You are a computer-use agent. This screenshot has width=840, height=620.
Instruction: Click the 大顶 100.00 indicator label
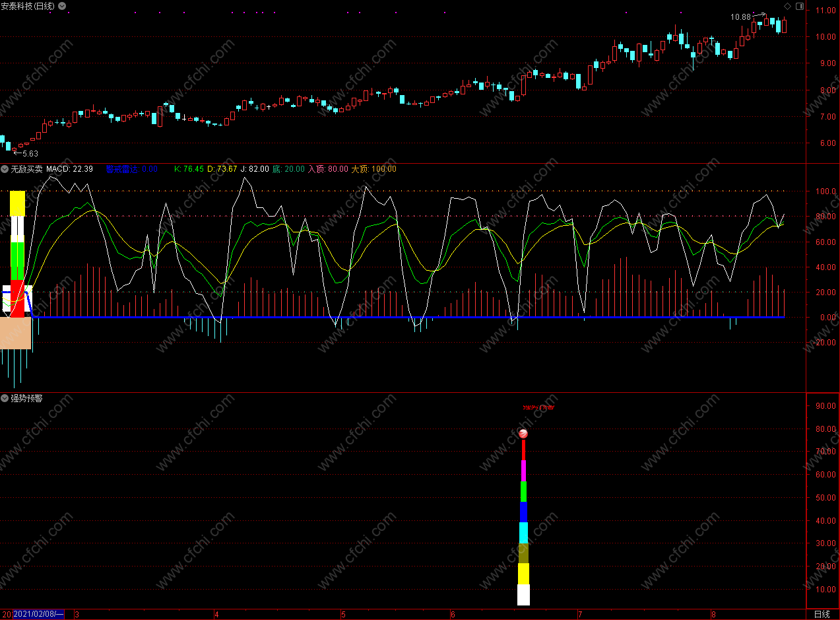373,169
